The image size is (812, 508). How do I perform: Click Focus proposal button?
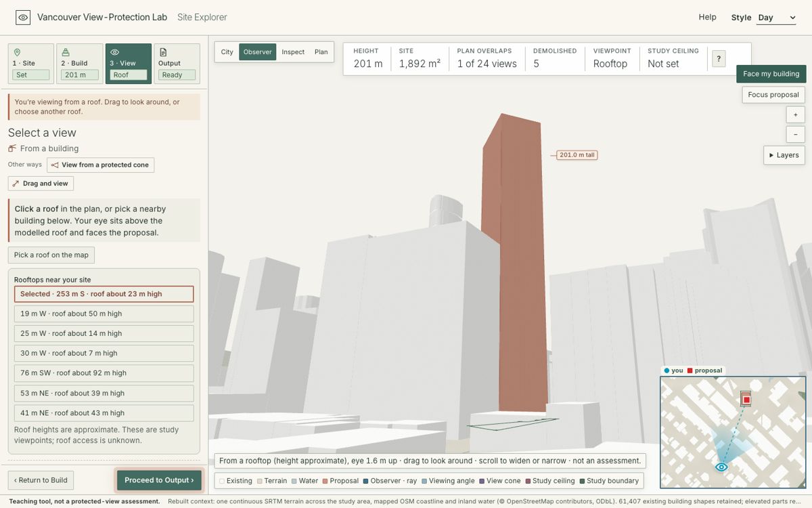click(773, 95)
